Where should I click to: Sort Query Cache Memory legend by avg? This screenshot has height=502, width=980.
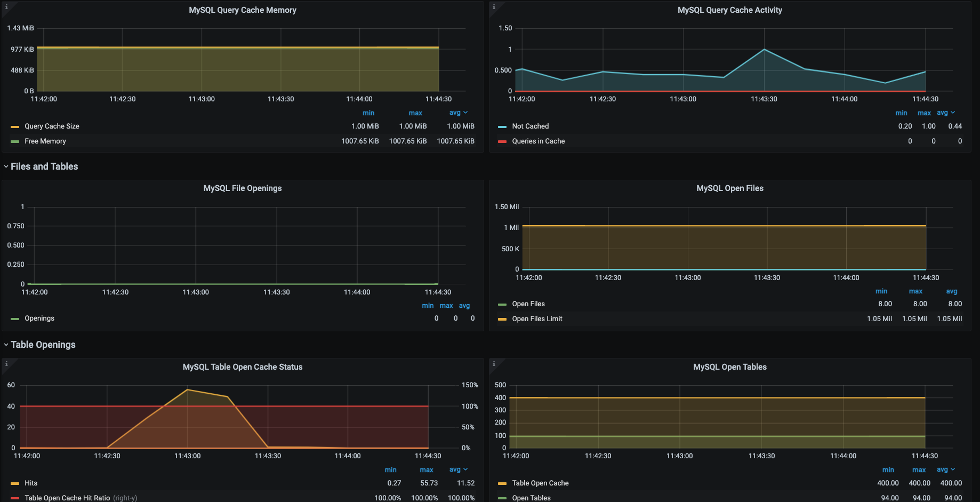(x=458, y=113)
